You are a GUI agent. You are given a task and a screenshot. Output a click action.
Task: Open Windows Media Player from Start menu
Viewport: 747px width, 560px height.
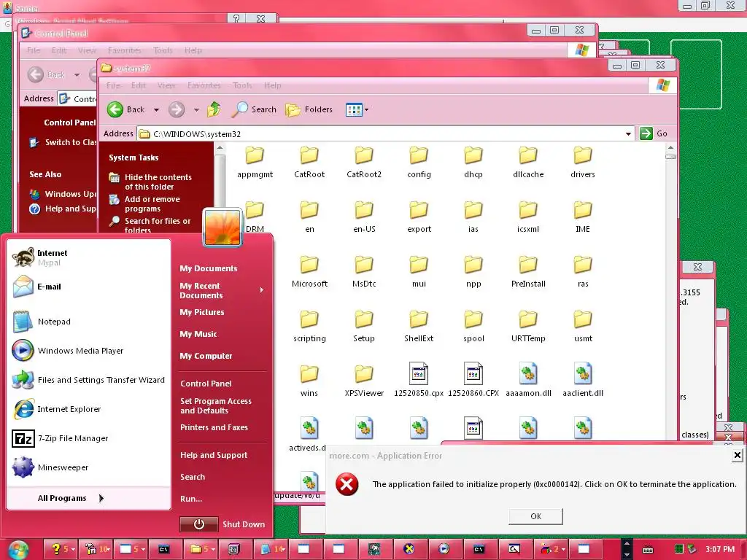[67, 351]
